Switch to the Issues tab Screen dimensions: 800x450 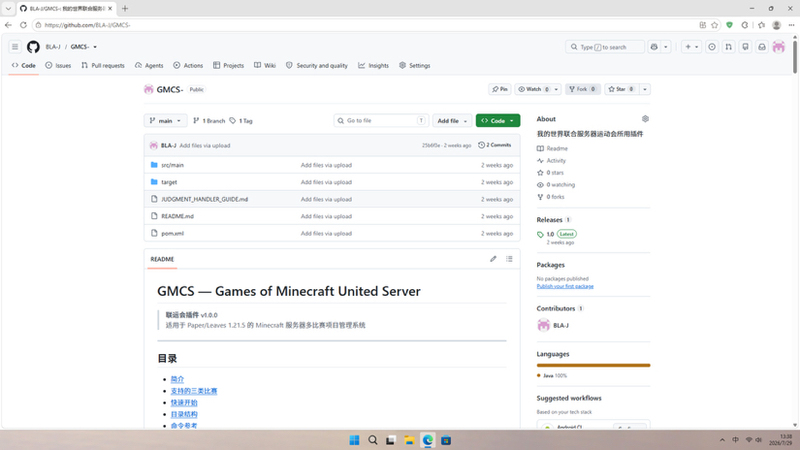58,65
